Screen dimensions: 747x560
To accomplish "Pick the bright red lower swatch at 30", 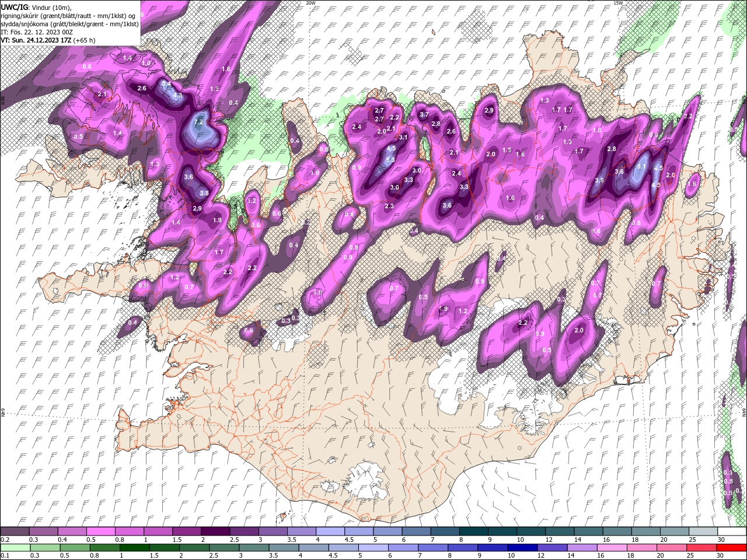I will 731,548.
